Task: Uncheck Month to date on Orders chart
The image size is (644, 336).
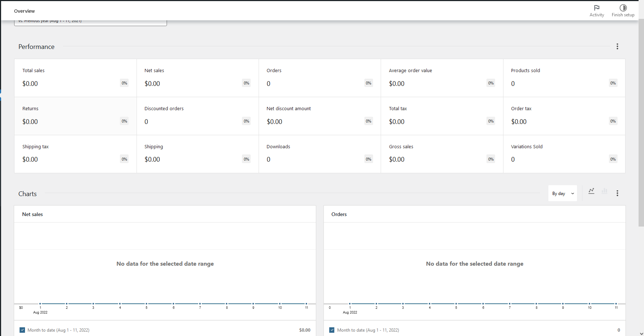Action: 332,330
